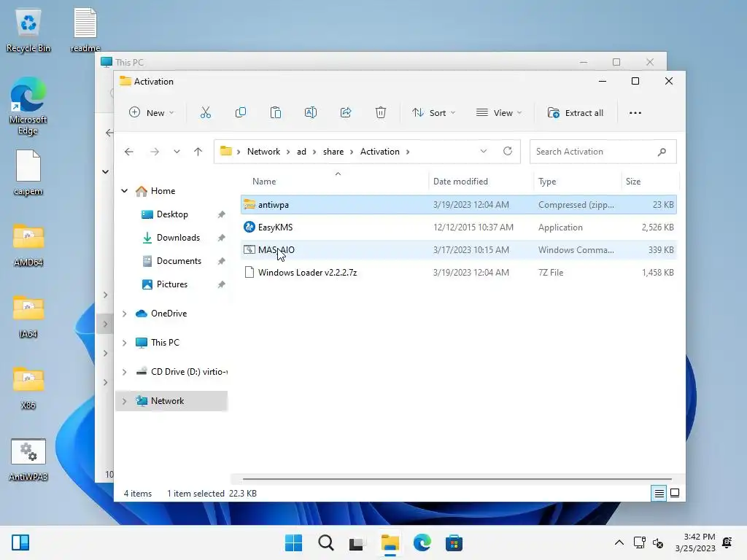Select Downloads in navigation pane
This screenshot has height=560, width=747.
click(x=178, y=238)
